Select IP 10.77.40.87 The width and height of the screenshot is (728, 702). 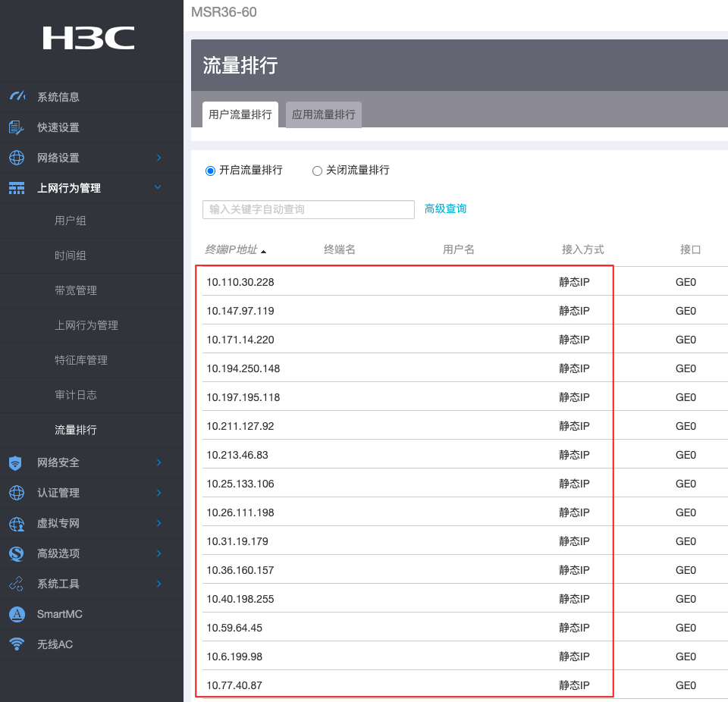pyautogui.click(x=234, y=685)
